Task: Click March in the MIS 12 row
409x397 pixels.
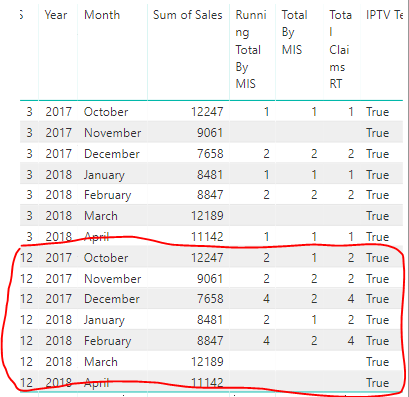Action: pos(101,362)
